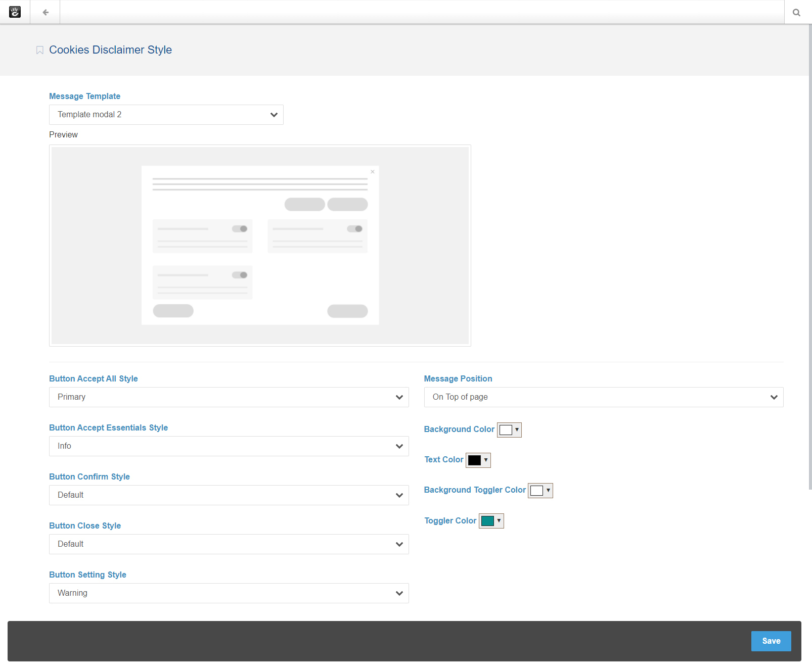
Task: Expand Button Accept All Style dropdown
Action: pyautogui.click(x=229, y=397)
